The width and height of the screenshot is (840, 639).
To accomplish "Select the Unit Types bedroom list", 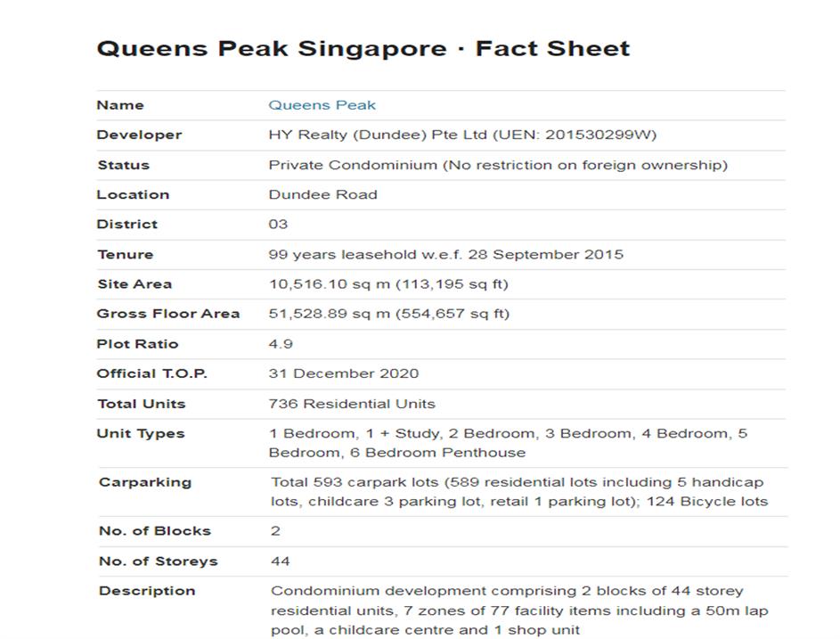I will point(507,443).
